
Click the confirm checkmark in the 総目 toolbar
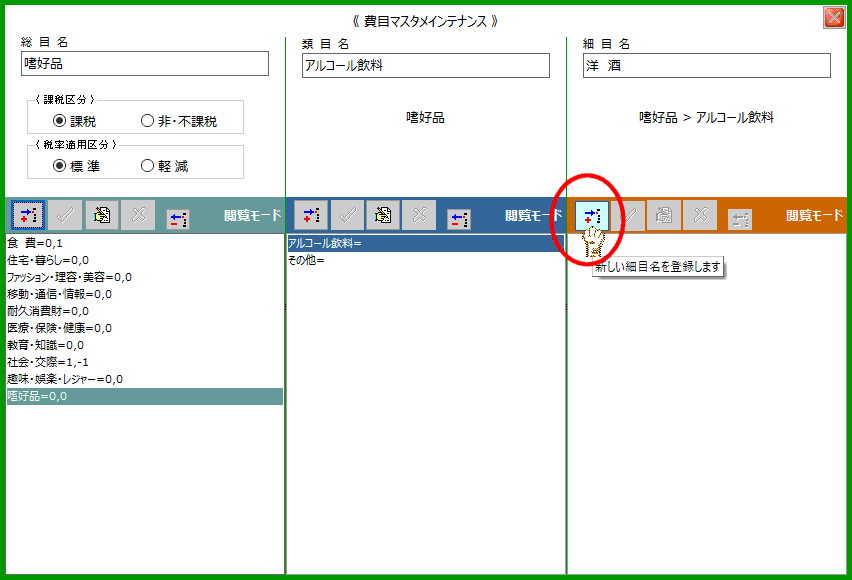tap(65, 215)
